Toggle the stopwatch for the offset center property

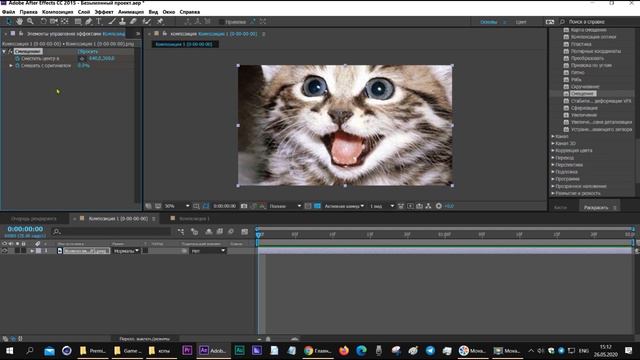click(x=17, y=59)
